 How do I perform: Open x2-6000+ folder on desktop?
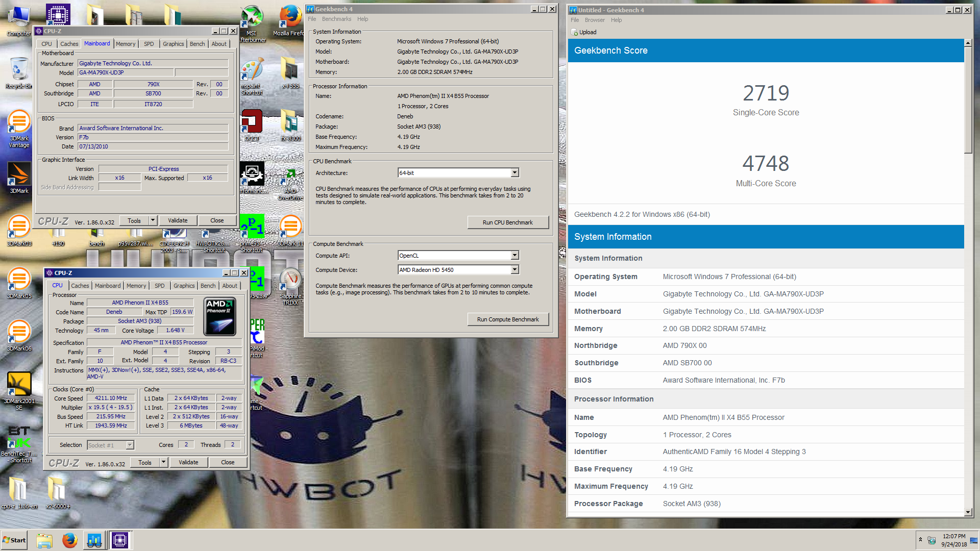(58, 493)
